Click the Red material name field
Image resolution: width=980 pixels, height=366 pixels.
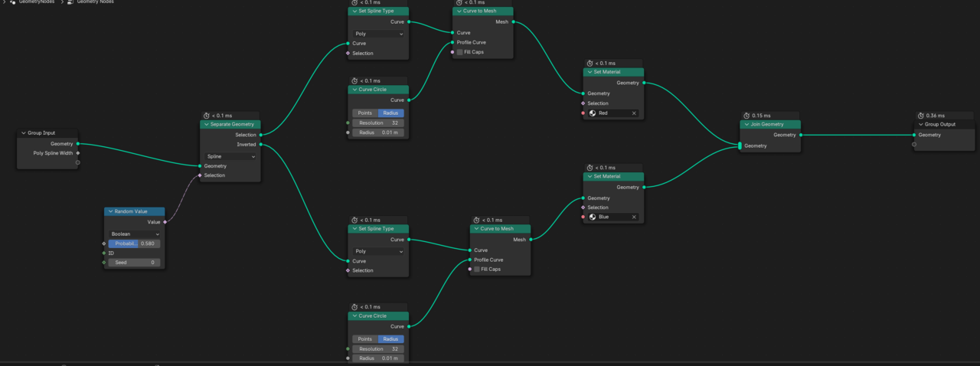click(613, 113)
